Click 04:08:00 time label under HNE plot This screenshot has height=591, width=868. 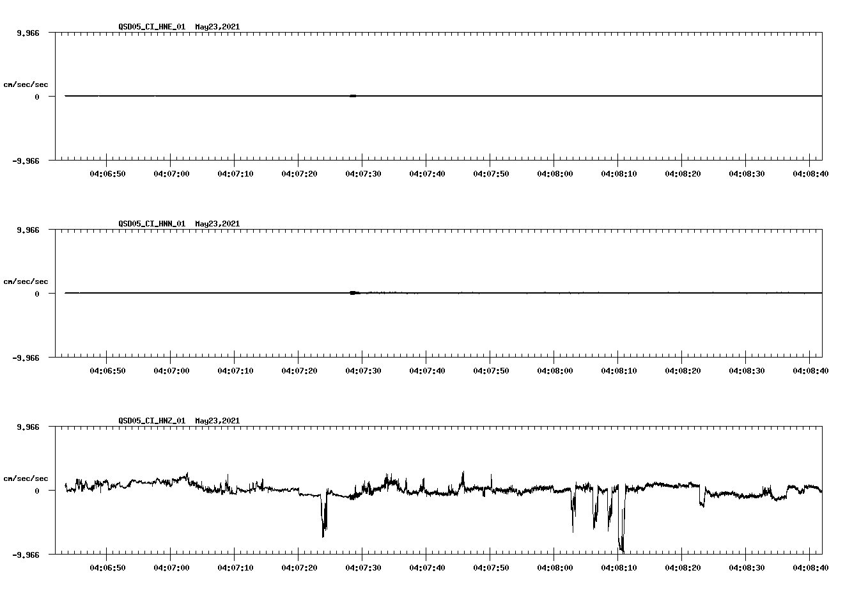tap(555, 174)
